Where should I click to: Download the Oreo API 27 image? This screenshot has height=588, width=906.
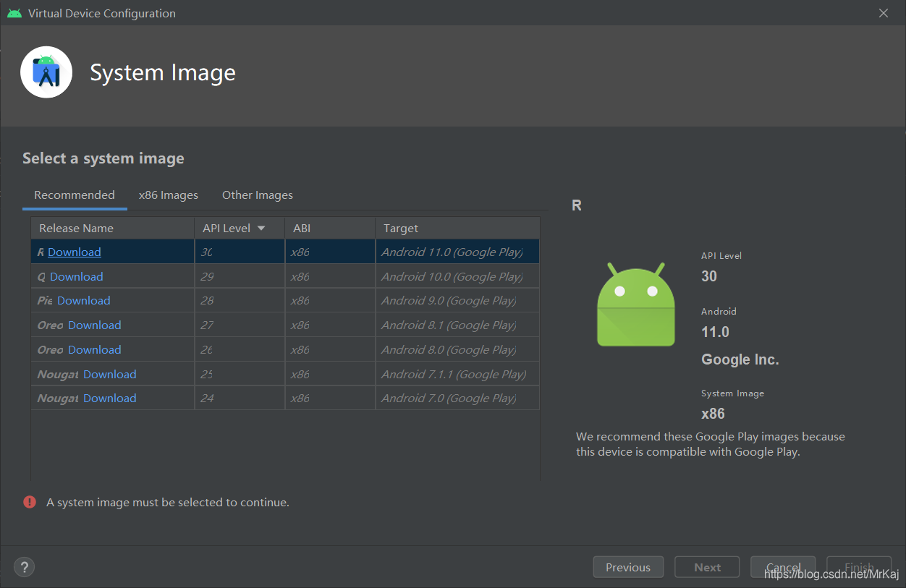[95, 325]
